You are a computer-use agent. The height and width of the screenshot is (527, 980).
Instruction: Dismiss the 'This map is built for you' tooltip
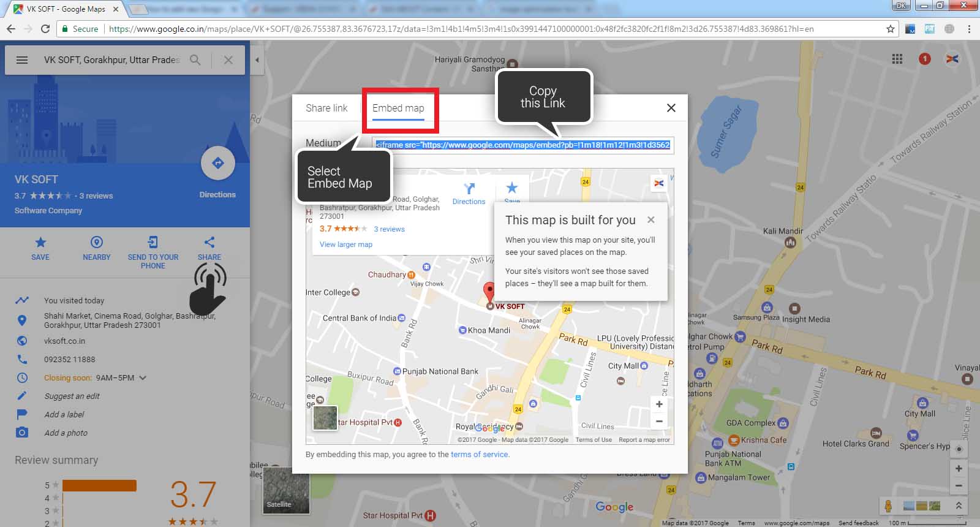tap(651, 220)
